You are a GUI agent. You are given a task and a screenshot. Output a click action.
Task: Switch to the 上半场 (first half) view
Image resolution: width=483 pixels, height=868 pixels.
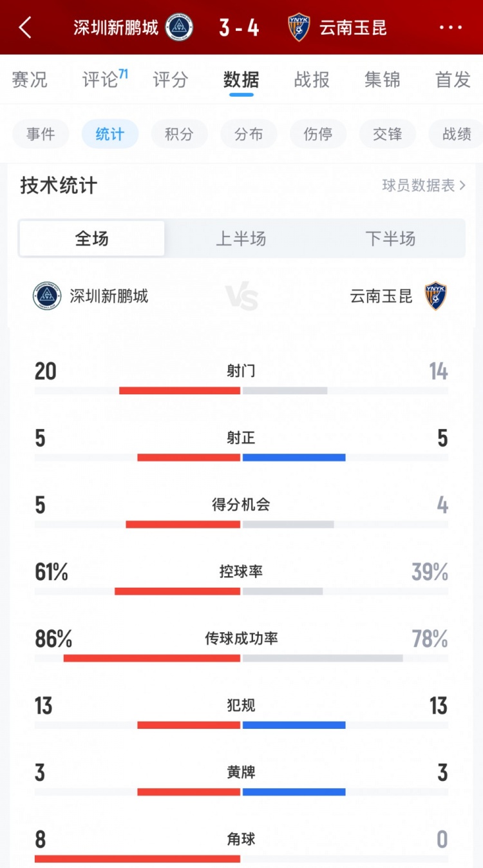(241, 238)
